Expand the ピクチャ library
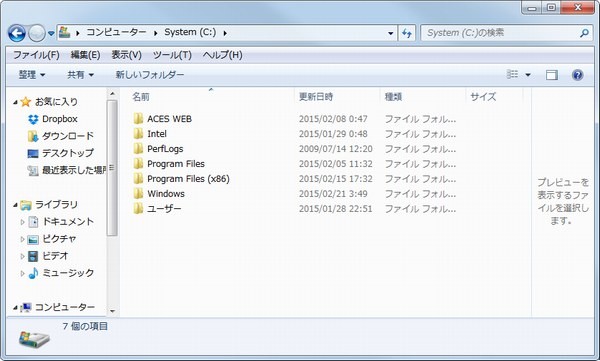600x361 pixels. click(x=22, y=239)
